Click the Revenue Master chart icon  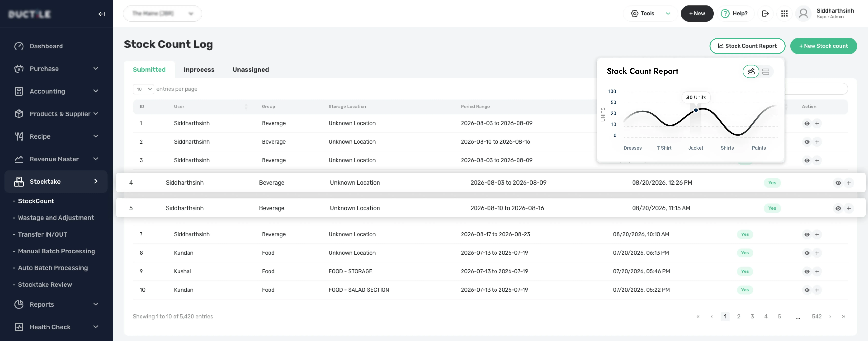coord(19,159)
